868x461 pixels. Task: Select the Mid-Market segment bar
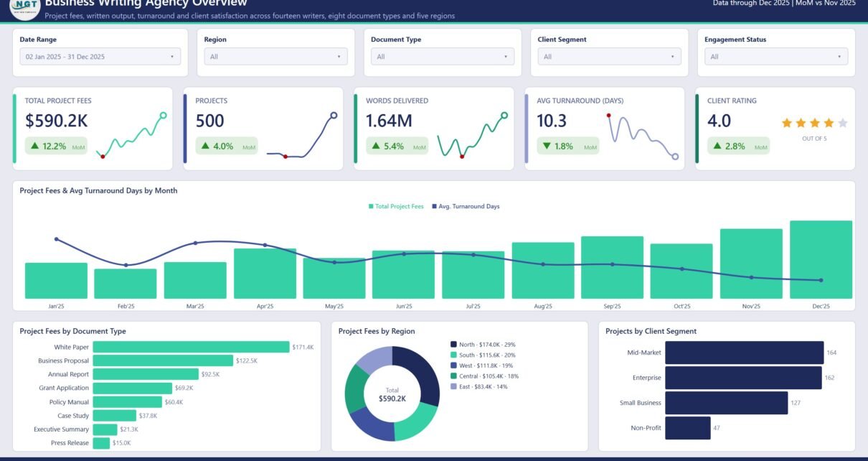click(x=744, y=353)
